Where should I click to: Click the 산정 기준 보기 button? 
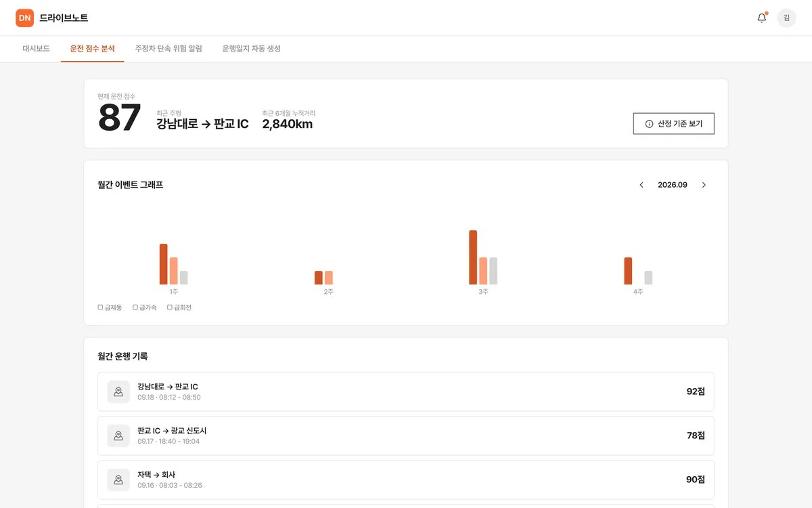[x=673, y=124]
